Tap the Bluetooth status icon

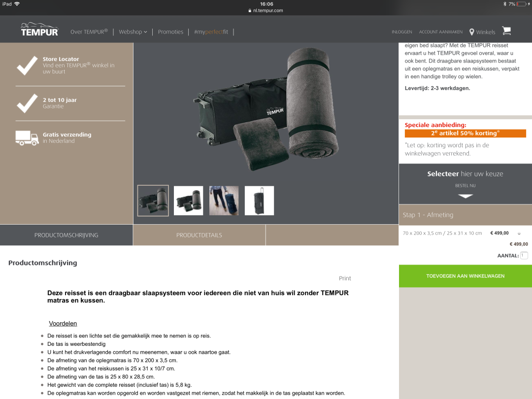point(504,4)
